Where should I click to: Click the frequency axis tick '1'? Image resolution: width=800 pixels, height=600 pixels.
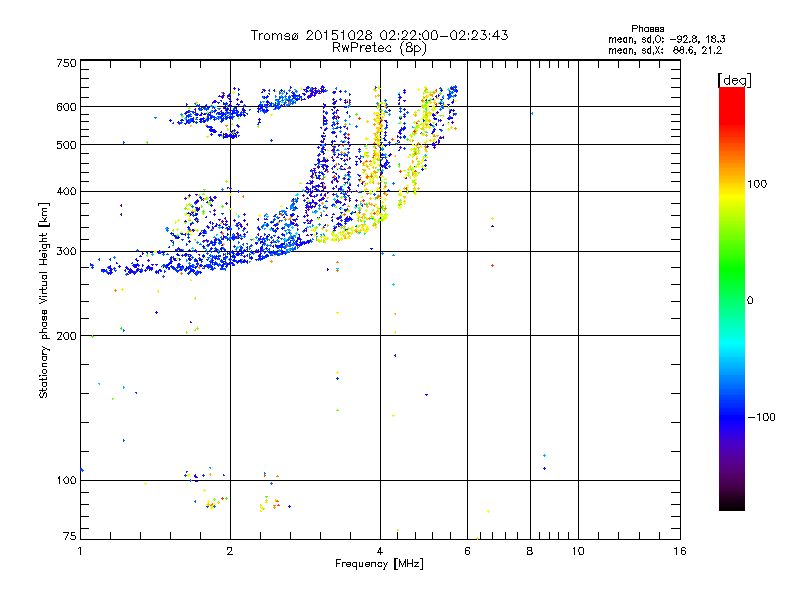tap(80, 551)
